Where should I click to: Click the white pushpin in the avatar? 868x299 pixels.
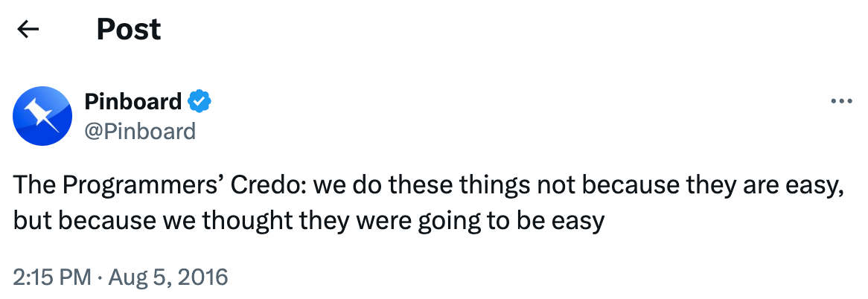point(41,113)
